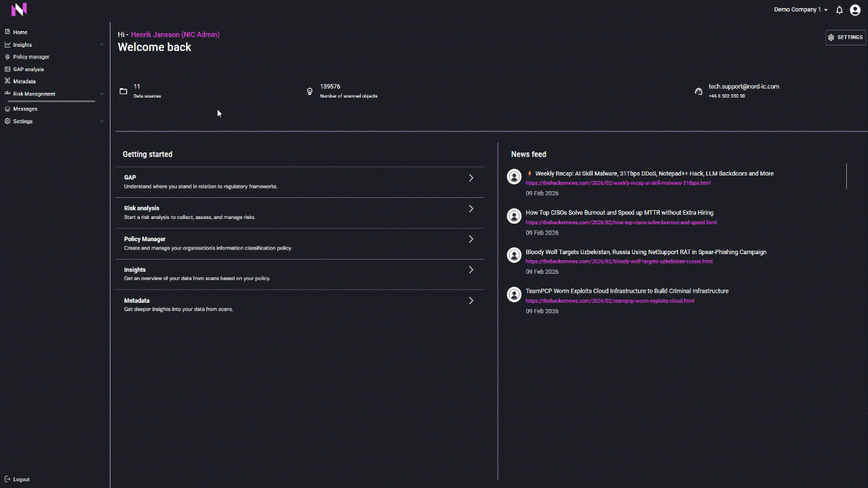Click the news feed scrollbar

point(846,176)
